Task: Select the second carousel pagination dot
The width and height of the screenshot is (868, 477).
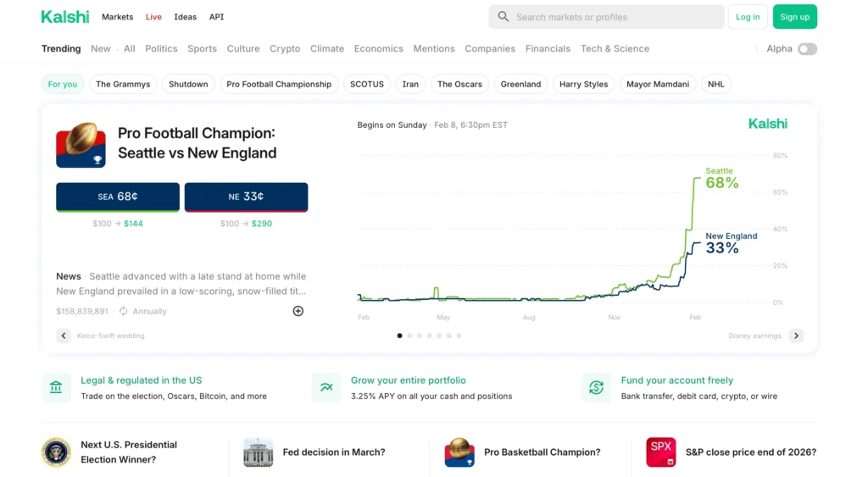Action: point(409,336)
